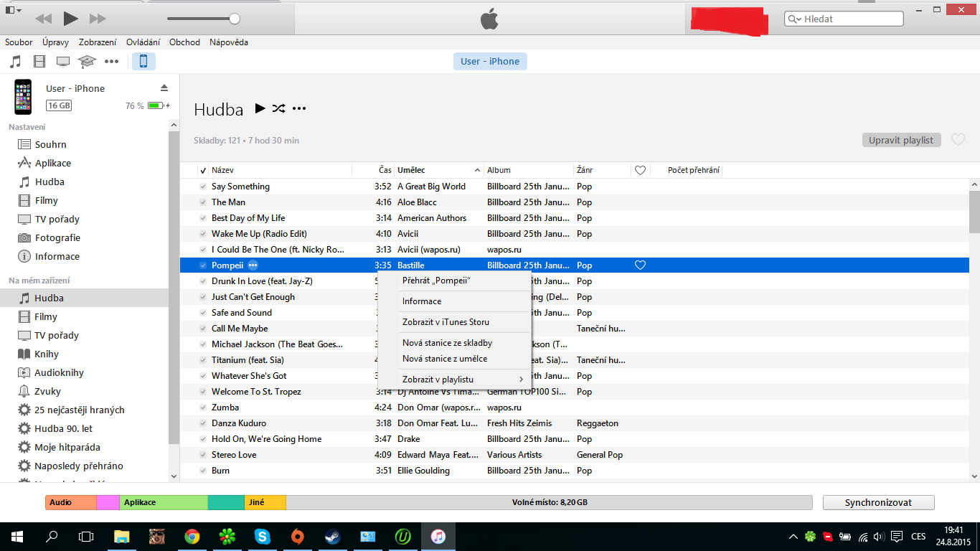This screenshot has height=551, width=980.
Task: Uncheck the Zumba song checkbox
Action: 203,408
